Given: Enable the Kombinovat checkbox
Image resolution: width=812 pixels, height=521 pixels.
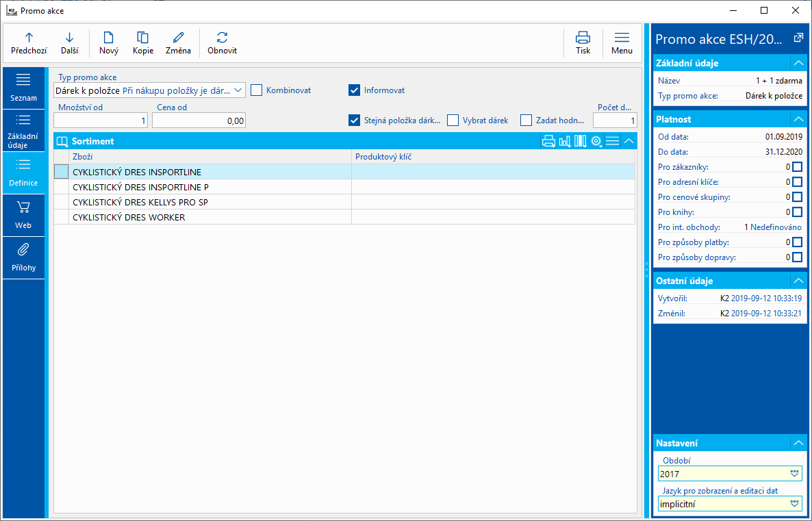Looking at the screenshot, I should click(257, 90).
